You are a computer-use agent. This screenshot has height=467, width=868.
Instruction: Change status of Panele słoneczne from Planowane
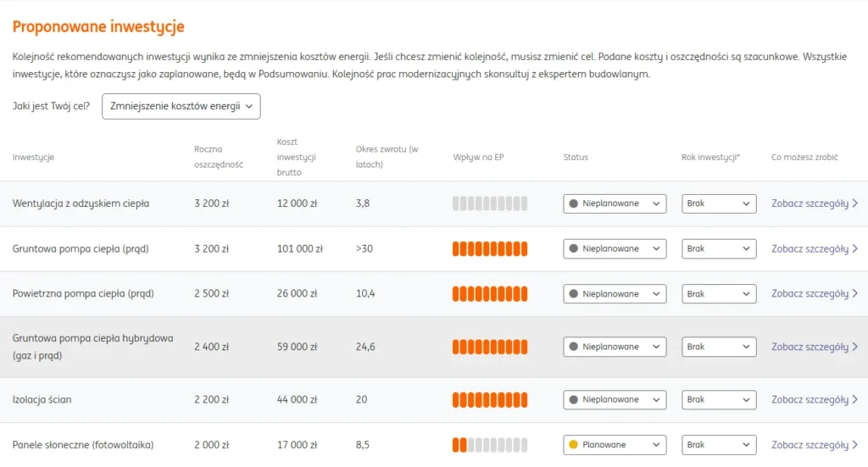pos(615,445)
